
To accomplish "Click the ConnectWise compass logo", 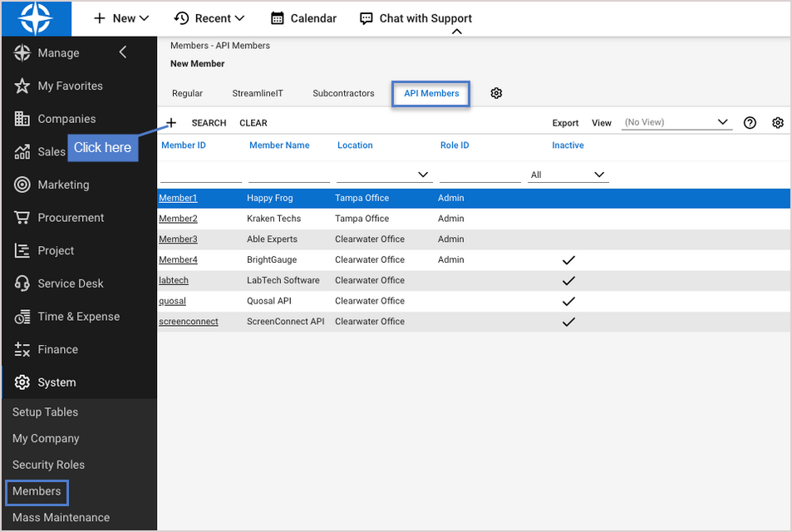I will pyautogui.click(x=36, y=18).
